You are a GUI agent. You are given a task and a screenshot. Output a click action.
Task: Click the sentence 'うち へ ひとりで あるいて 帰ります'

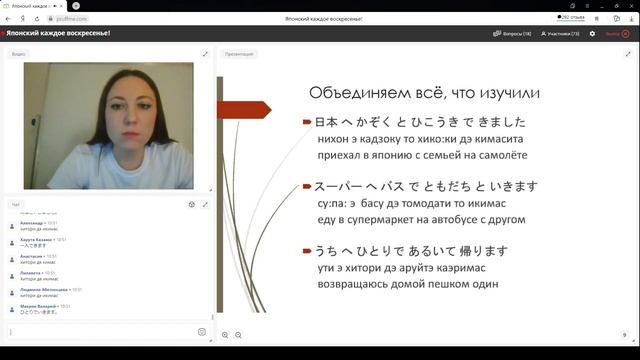pos(411,251)
